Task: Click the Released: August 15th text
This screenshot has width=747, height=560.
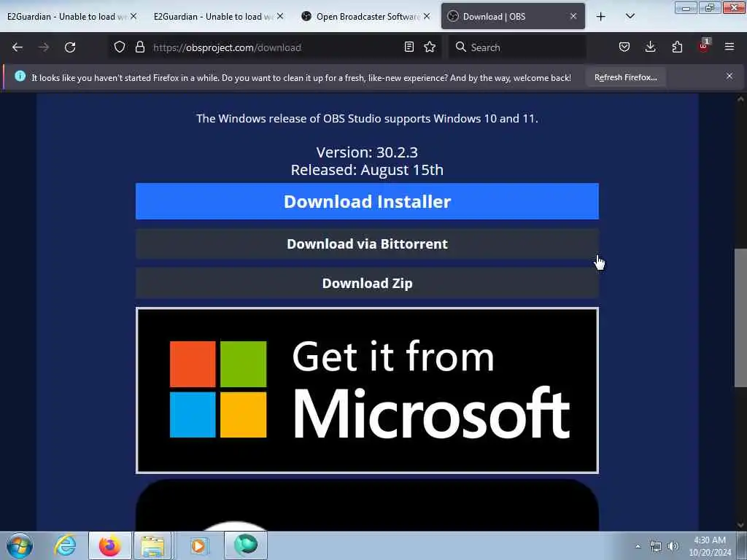Action: click(367, 170)
